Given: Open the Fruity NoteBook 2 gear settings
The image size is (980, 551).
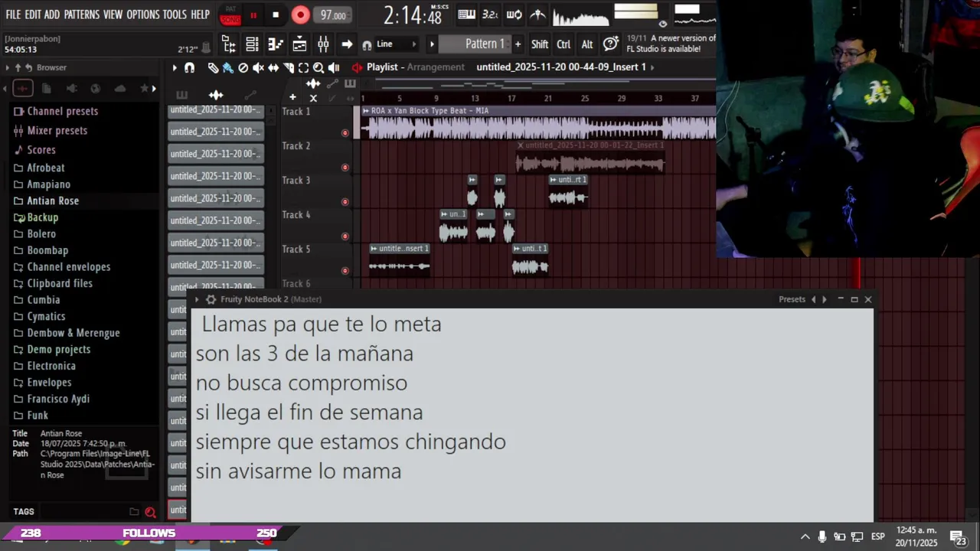Looking at the screenshot, I should pos(211,299).
